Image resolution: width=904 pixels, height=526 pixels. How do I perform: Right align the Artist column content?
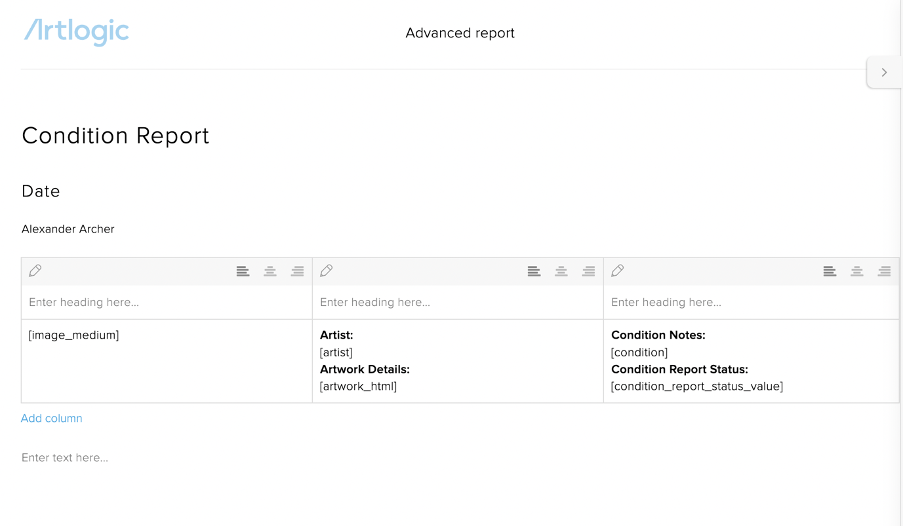[x=589, y=271]
